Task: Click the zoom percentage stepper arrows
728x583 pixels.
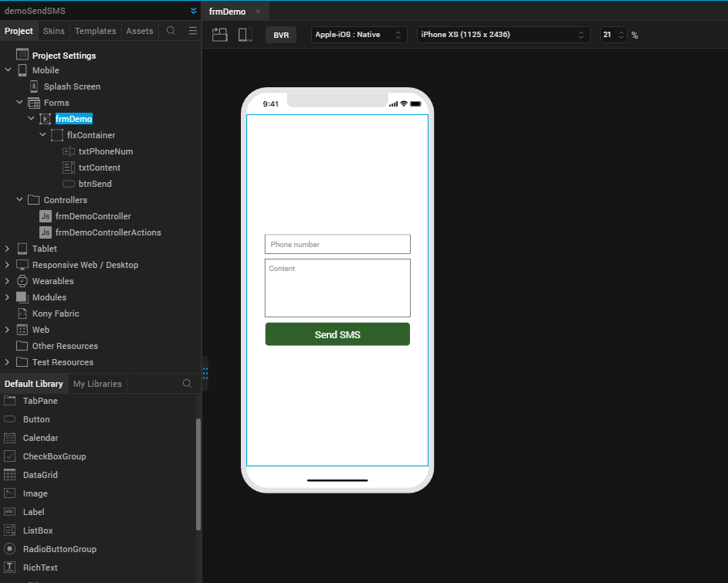Action: [621, 35]
